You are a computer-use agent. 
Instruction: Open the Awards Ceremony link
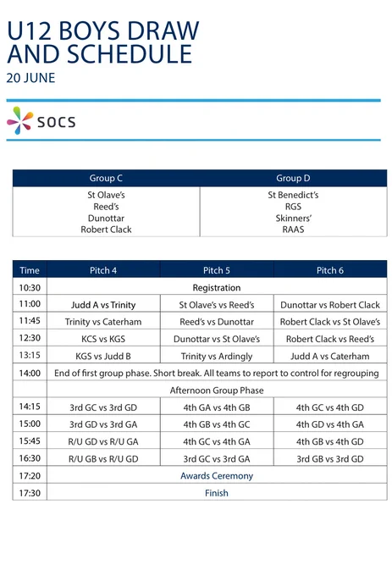(x=217, y=476)
